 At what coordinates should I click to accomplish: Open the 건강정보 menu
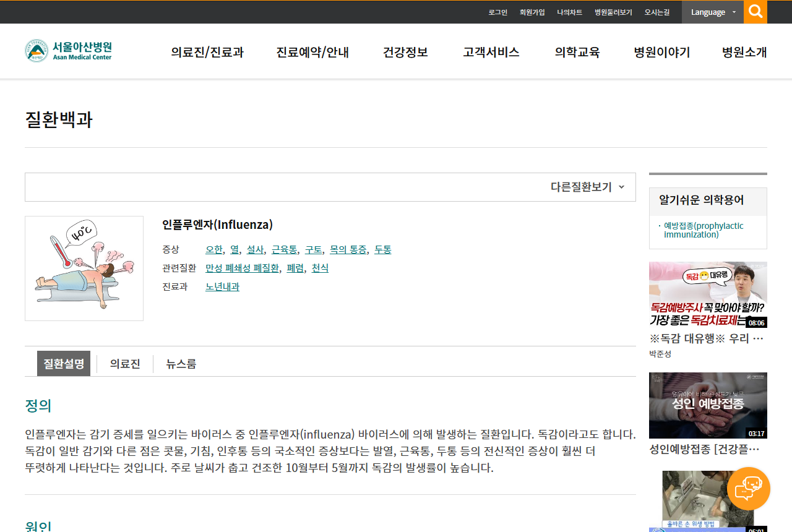tap(405, 52)
